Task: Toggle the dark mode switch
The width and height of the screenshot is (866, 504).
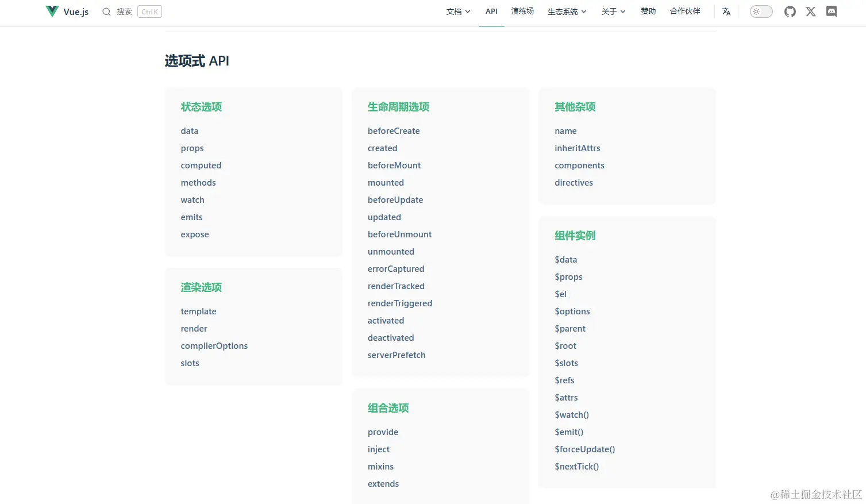Action: (x=761, y=11)
